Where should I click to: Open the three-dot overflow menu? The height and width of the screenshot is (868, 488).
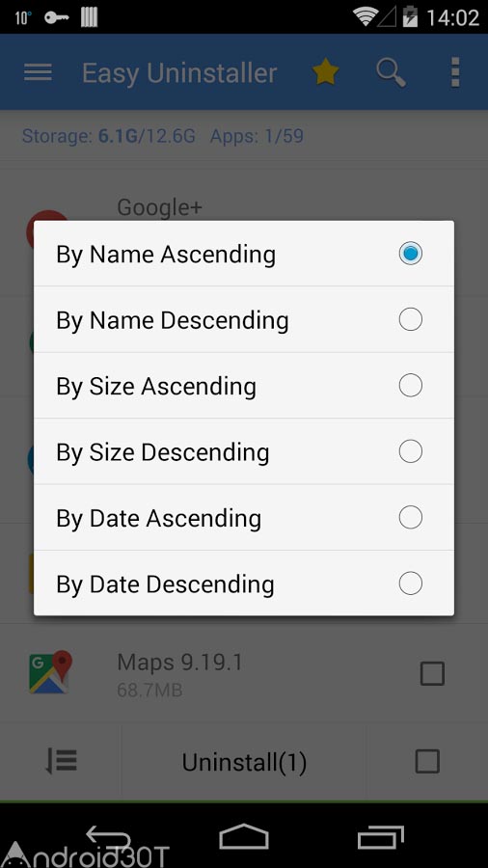pos(455,72)
